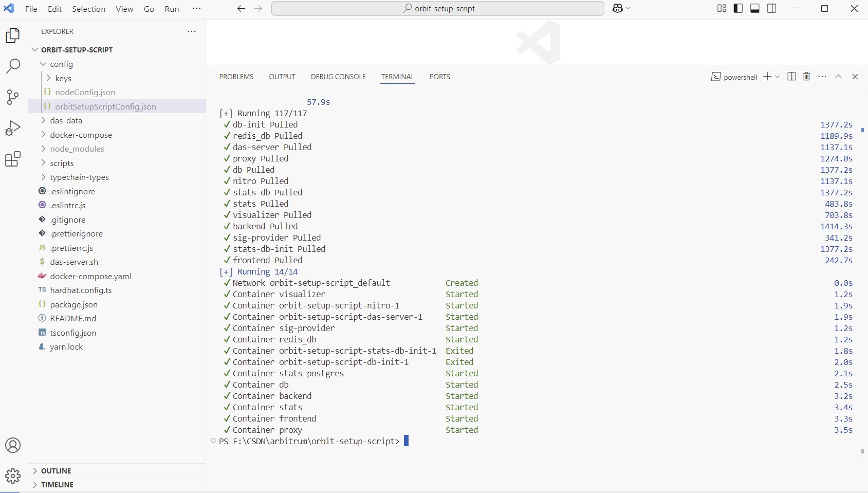Screen dimensions: 868x493
Task: Expand the OUTLINE section
Action: pos(117,471)
